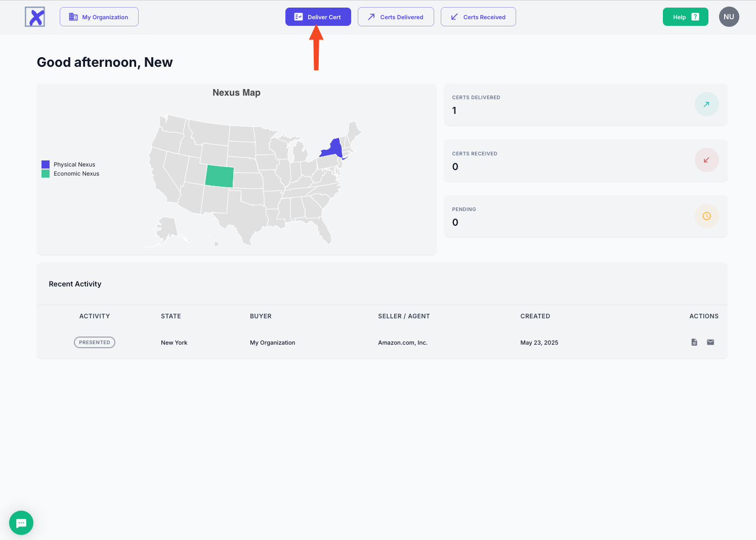
Task: Open the green chat widget bubble
Action: pyautogui.click(x=21, y=523)
